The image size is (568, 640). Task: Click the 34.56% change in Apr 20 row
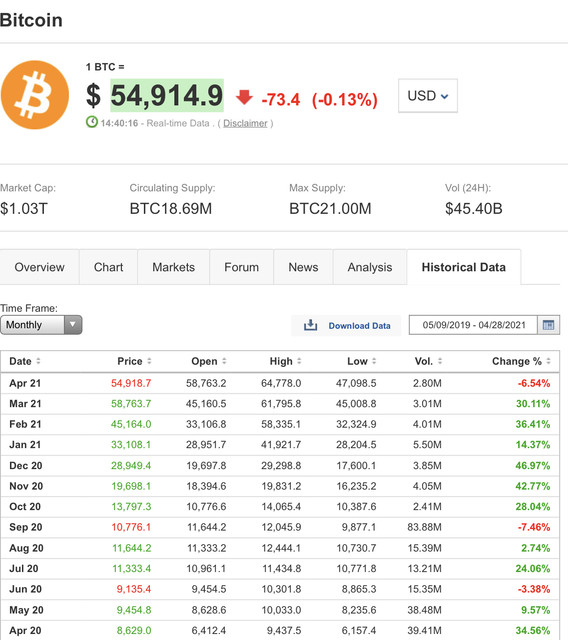click(x=533, y=631)
